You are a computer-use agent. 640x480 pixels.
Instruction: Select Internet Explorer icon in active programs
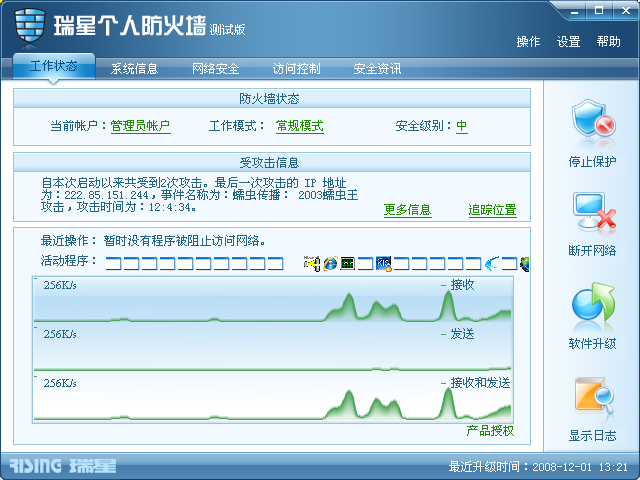point(330,263)
